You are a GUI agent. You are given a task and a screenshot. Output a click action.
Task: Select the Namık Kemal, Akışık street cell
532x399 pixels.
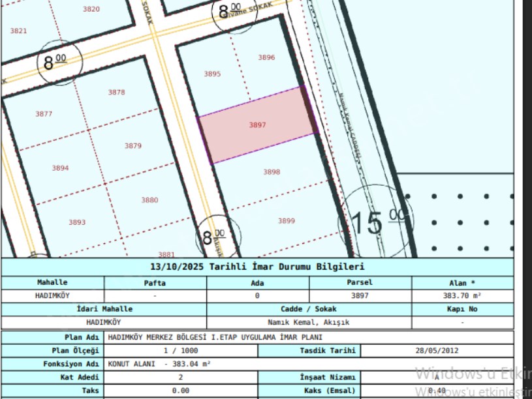coord(309,322)
